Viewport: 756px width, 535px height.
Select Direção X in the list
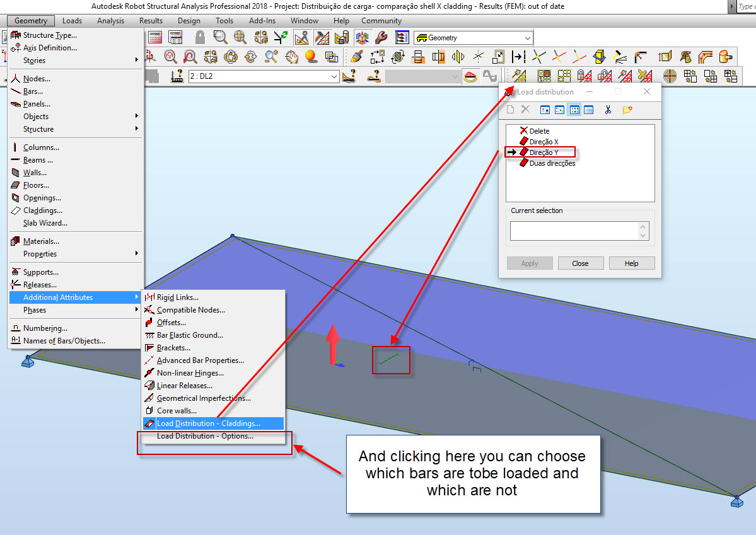click(544, 142)
